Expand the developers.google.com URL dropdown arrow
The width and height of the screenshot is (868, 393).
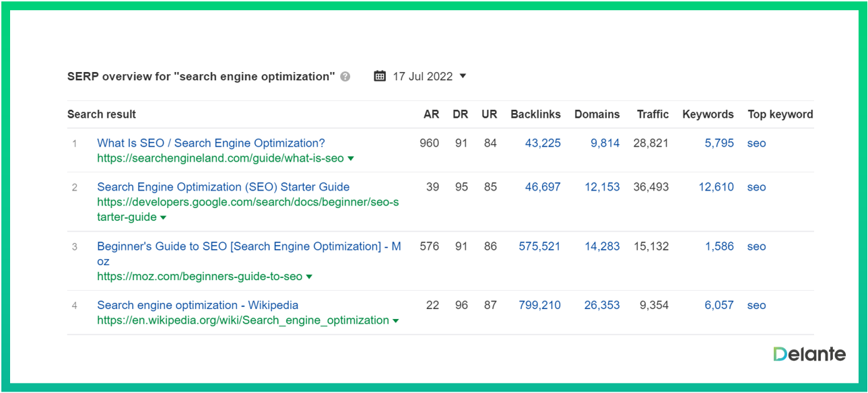(163, 217)
